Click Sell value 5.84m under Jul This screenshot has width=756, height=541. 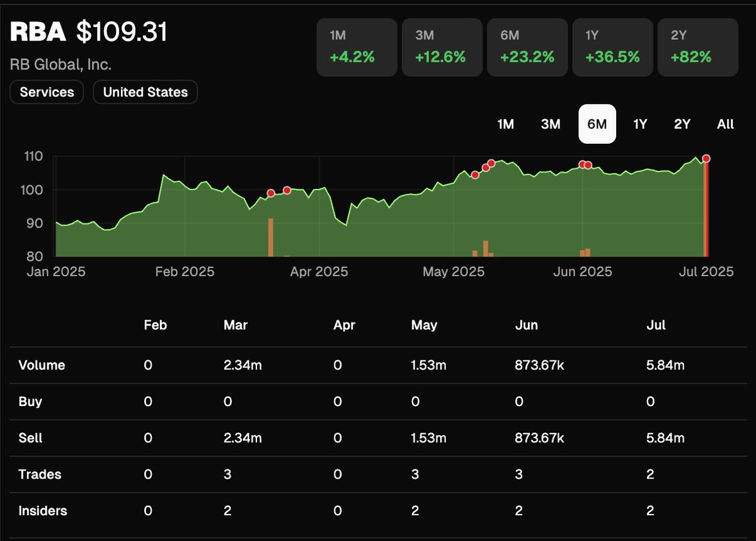click(665, 438)
